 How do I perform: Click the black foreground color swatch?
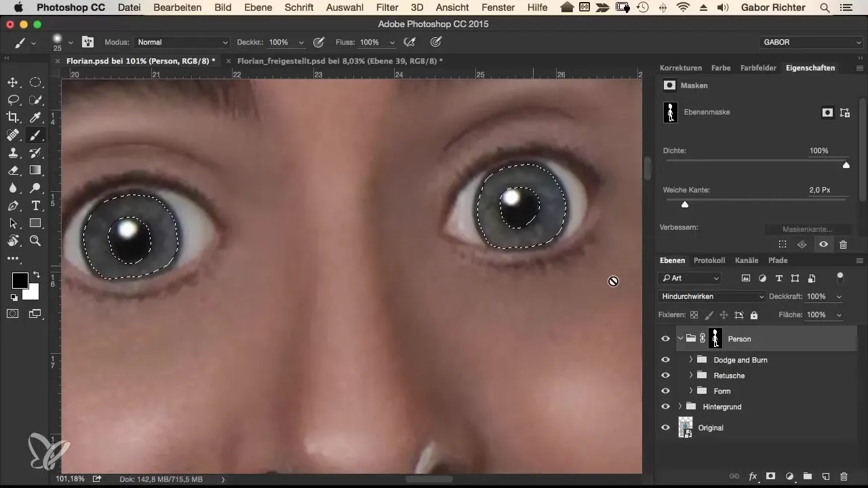pos(20,280)
